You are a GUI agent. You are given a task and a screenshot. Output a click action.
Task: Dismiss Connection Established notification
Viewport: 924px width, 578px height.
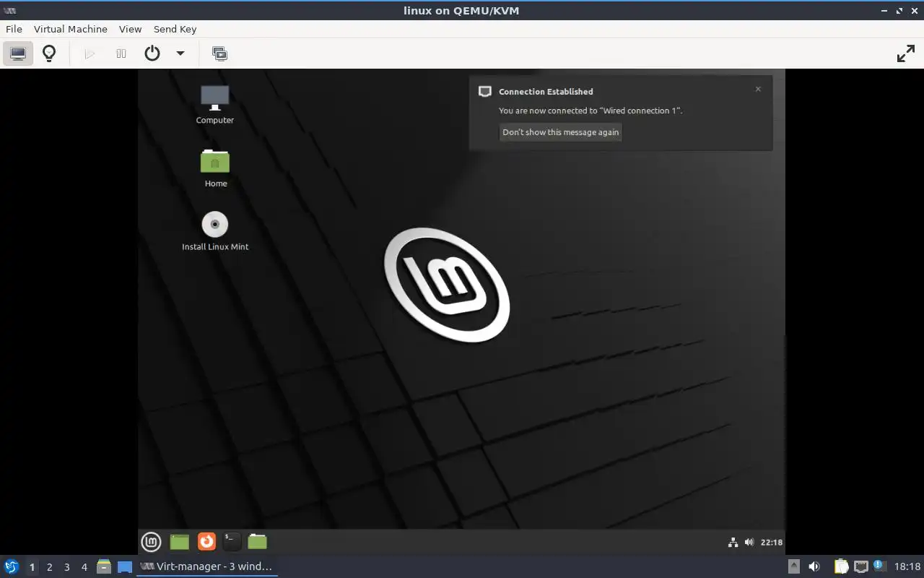pyautogui.click(x=758, y=89)
